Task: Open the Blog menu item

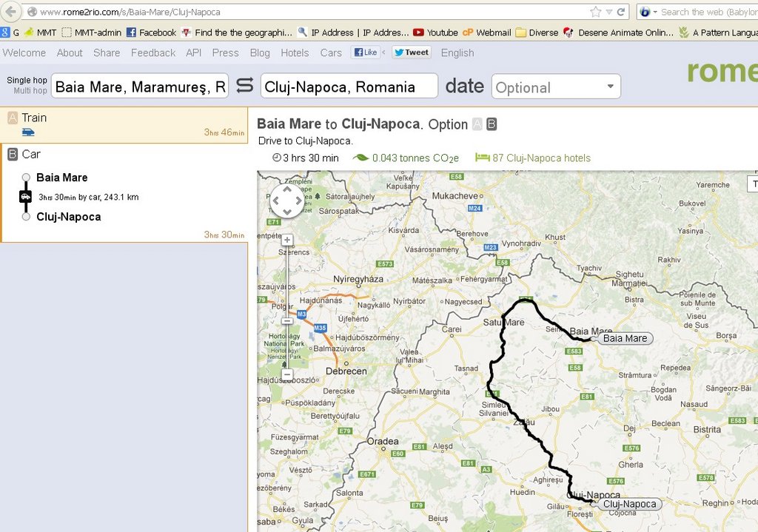Action: pos(260,53)
